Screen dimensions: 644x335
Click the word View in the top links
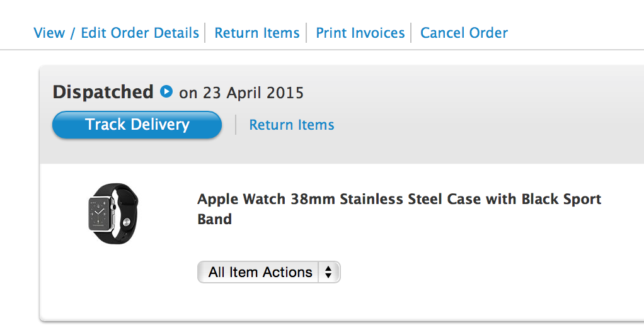click(x=49, y=33)
